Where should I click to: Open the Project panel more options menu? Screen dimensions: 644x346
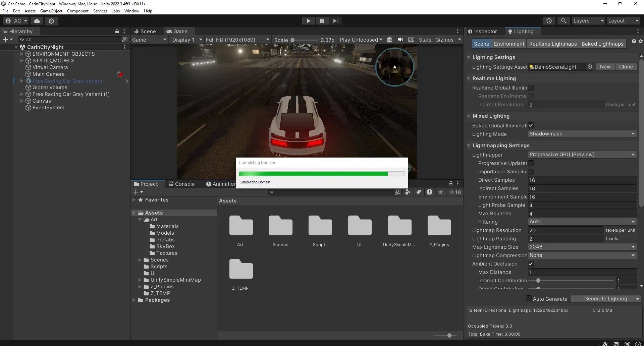pyautogui.click(x=458, y=184)
